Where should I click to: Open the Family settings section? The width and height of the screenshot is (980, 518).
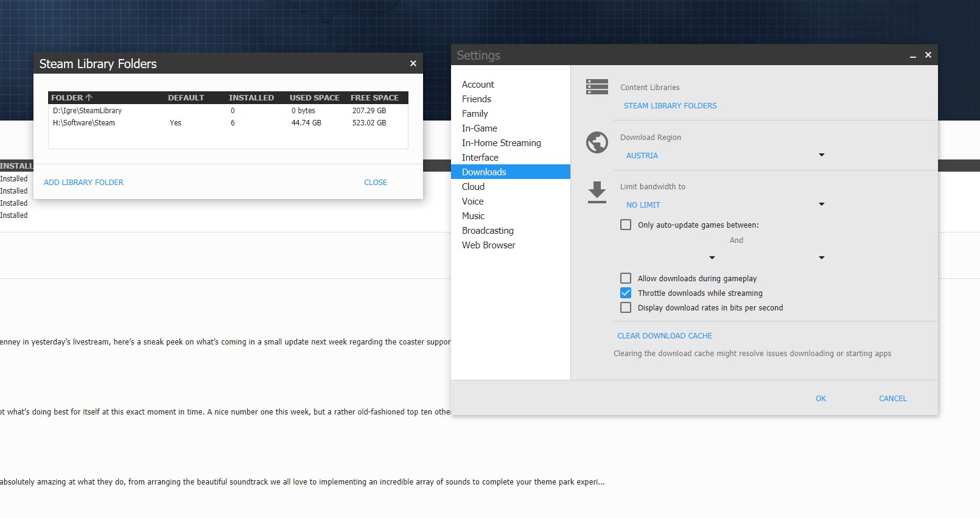[x=510, y=114]
